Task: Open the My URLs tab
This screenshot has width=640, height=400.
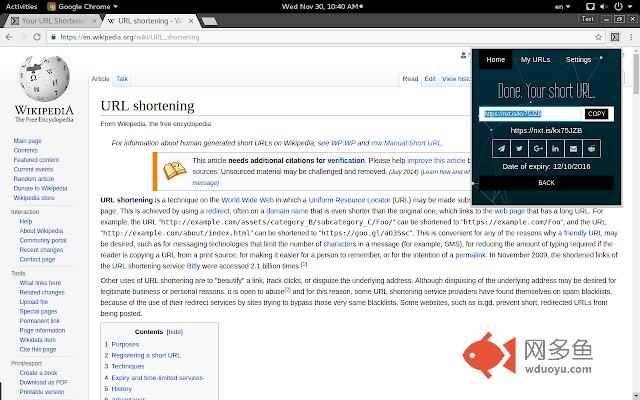Action: click(x=535, y=60)
